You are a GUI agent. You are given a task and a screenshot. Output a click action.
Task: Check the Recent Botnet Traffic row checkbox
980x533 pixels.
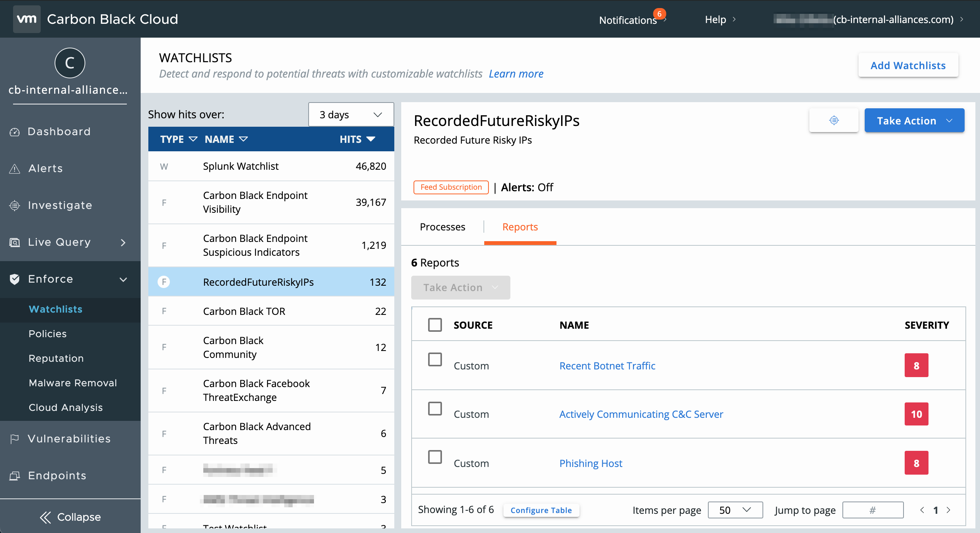tap(435, 360)
